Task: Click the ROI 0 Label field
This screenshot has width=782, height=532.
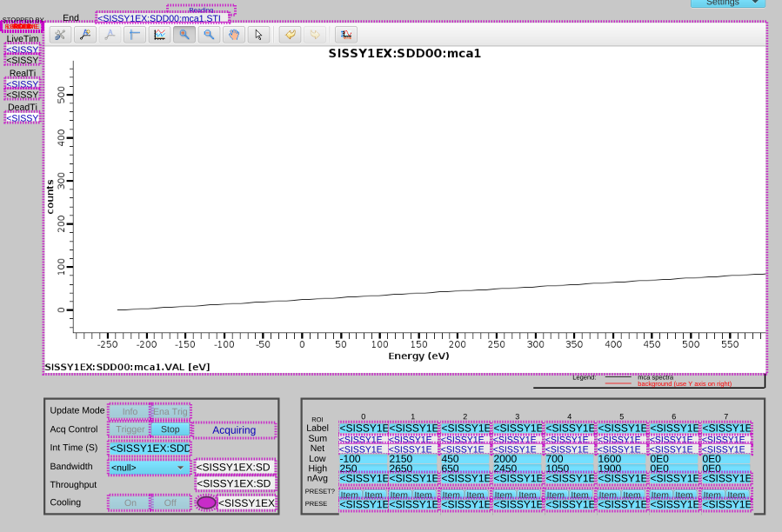Action: 363,429
